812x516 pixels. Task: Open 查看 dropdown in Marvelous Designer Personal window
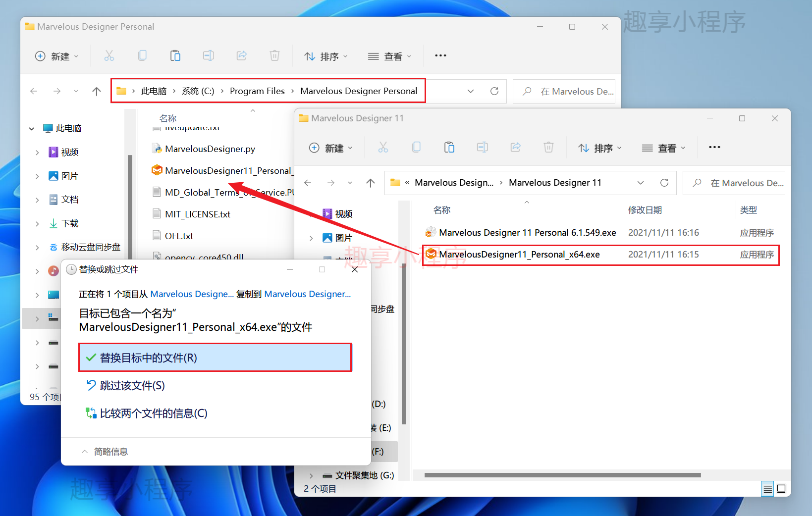(390, 56)
